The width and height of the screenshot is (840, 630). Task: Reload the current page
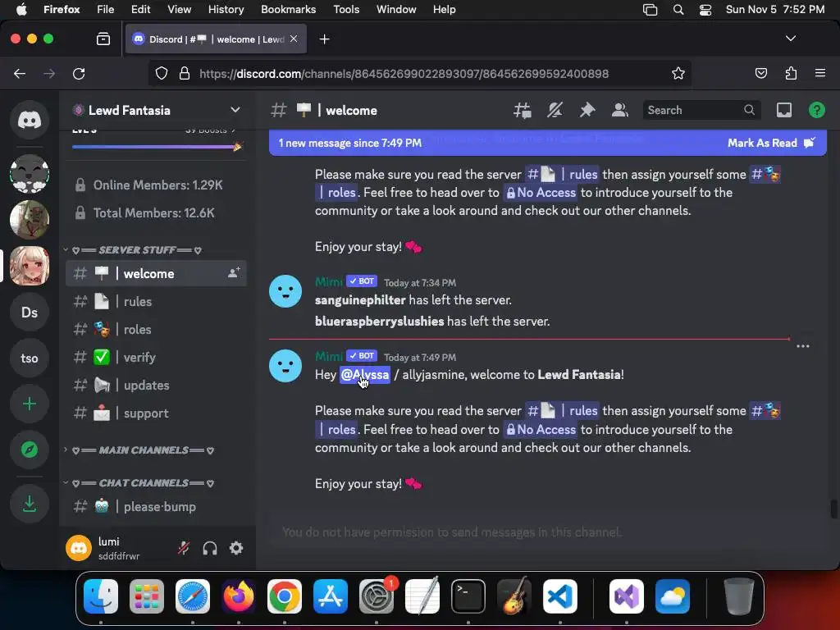(x=79, y=73)
